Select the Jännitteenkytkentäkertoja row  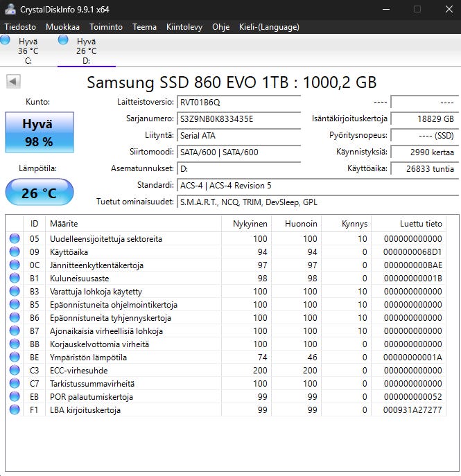pos(225,265)
